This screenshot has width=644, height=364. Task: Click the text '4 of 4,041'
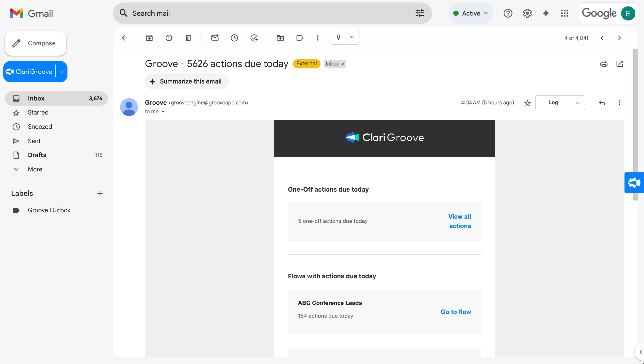[576, 38]
